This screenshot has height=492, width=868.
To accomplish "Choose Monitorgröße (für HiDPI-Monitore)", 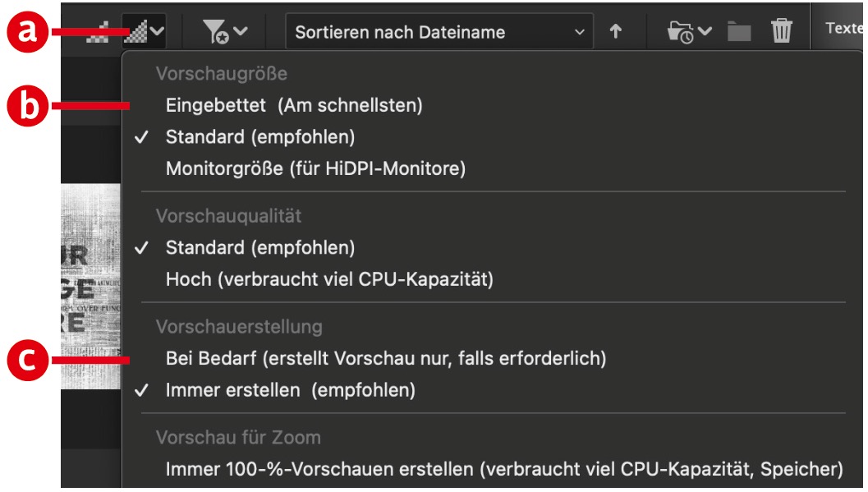I will (x=315, y=169).
